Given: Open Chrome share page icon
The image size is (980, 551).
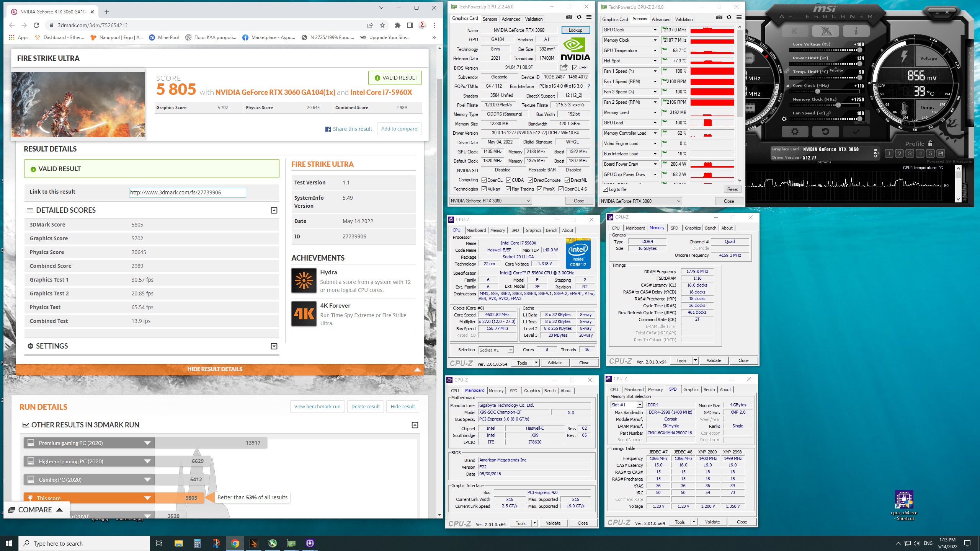Looking at the screenshot, I should point(370,25).
